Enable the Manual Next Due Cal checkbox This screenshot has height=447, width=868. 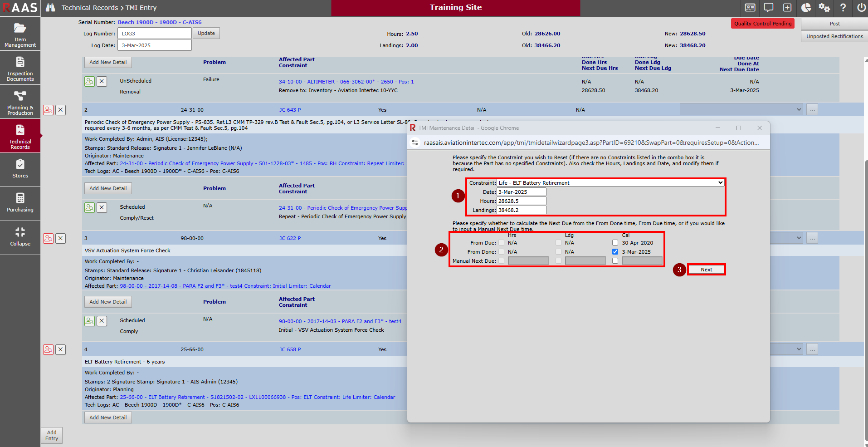615,261
